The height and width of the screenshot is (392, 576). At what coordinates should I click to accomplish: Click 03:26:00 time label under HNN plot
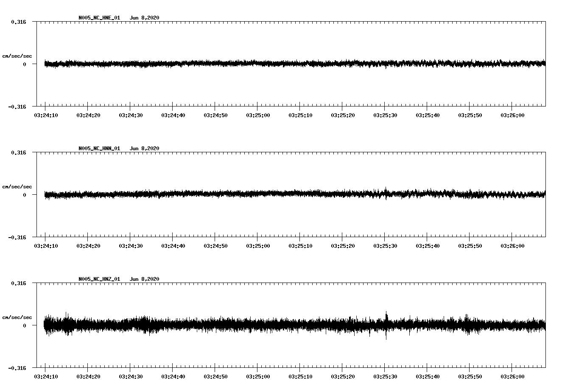pyautogui.click(x=512, y=246)
